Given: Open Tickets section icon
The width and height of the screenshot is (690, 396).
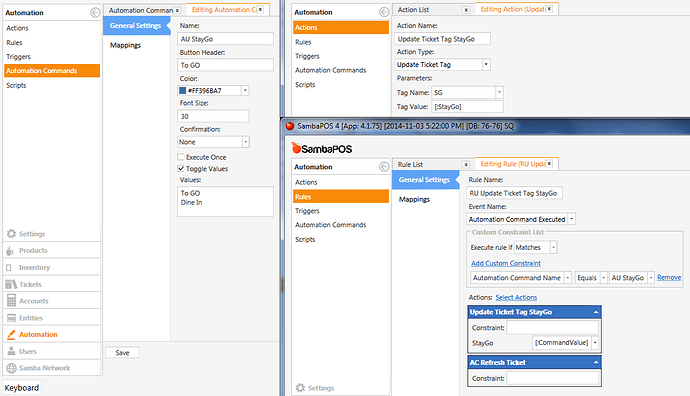Looking at the screenshot, I should tap(11, 284).
